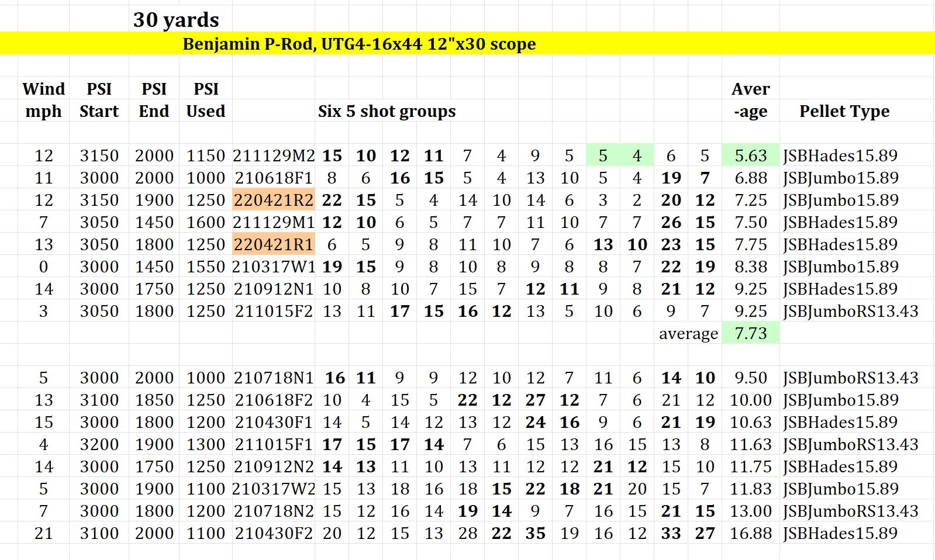The height and width of the screenshot is (560, 935).
Task: Select PSI Used value 1600
Action: pyautogui.click(x=206, y=222)
